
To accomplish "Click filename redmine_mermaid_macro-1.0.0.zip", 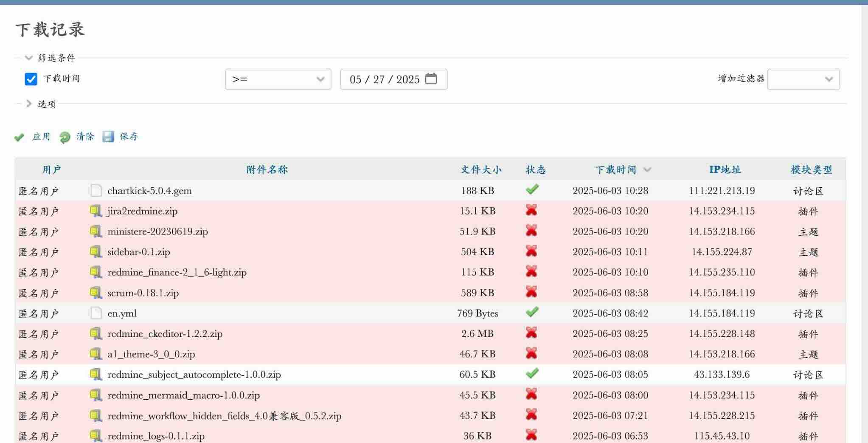I will pos(184,395).
